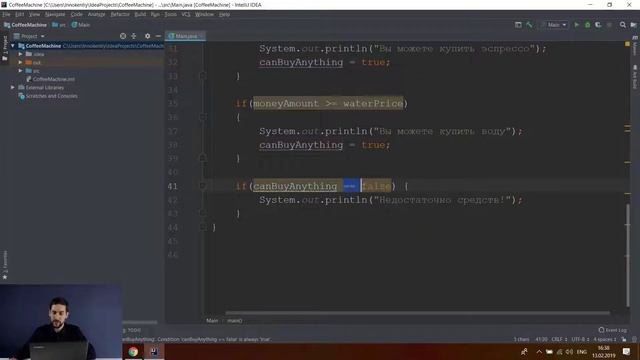The width and height of the screenshot is (640, 360).
Task: Click scroll-from-source target icon in Project panel
Action: [123, 36]
